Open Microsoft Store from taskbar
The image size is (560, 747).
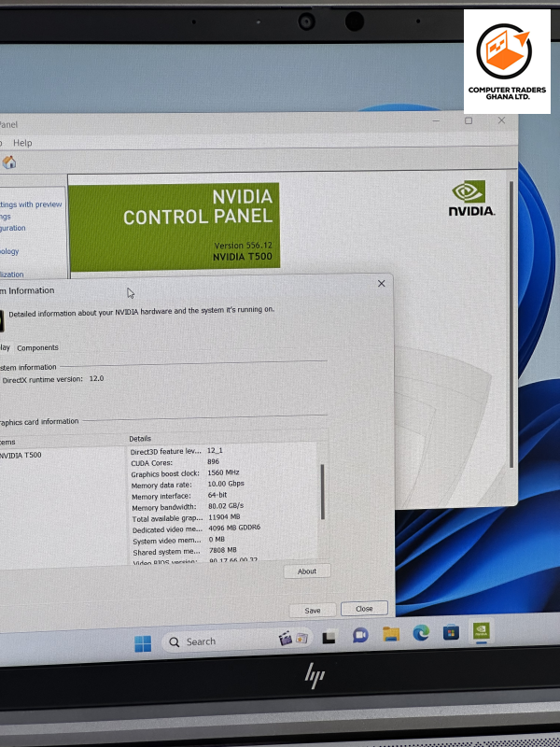point(451,632)
